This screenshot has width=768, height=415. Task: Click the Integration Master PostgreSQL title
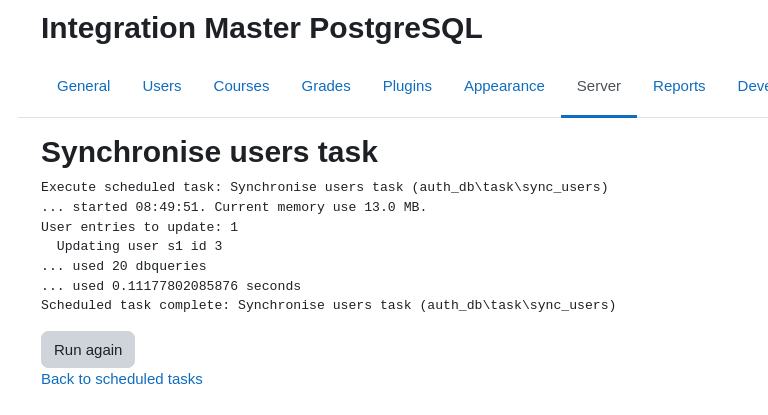point(262,28)
